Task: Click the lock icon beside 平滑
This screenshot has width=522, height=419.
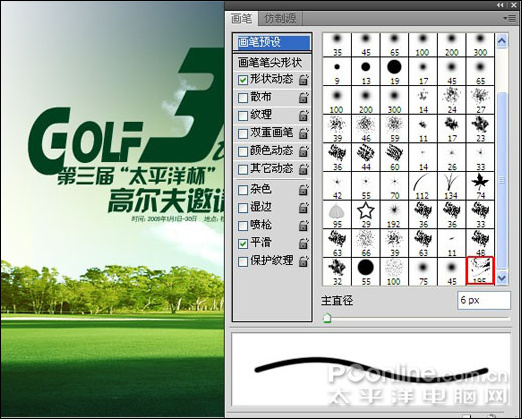Action: tap(304, 243)
